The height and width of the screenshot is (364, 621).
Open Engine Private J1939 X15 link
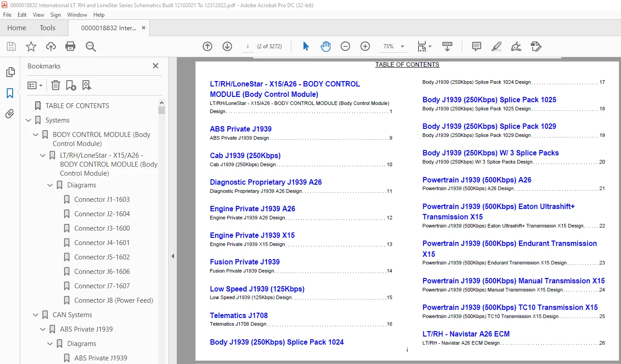pos(253,235)
